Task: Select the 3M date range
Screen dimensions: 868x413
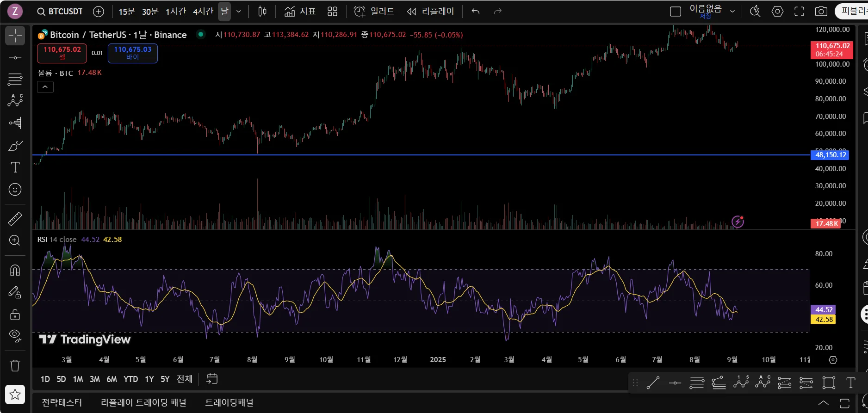Action: [95, 379]
